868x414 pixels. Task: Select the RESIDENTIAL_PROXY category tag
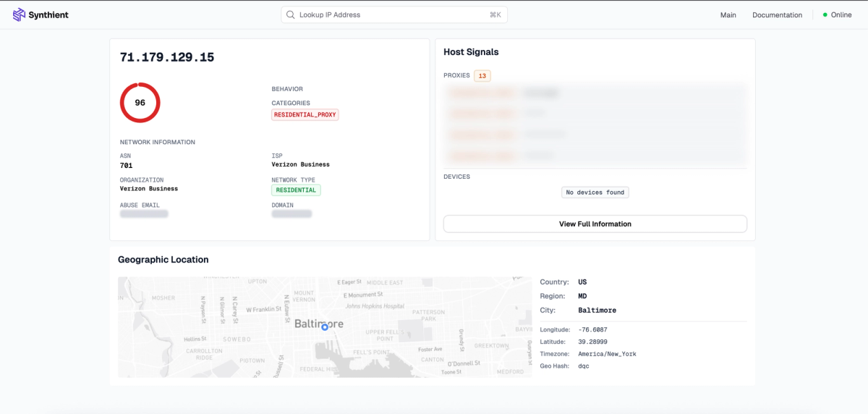point(305,114)
